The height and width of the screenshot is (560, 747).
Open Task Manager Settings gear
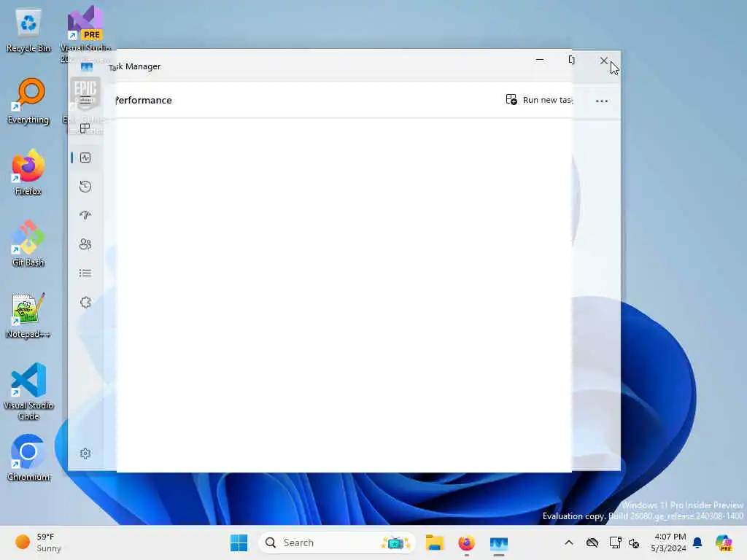pyautogui.click(x=85, y=454)
